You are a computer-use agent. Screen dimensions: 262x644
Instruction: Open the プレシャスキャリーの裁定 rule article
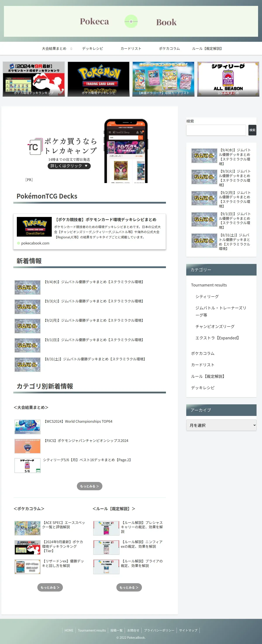(142, 527)
